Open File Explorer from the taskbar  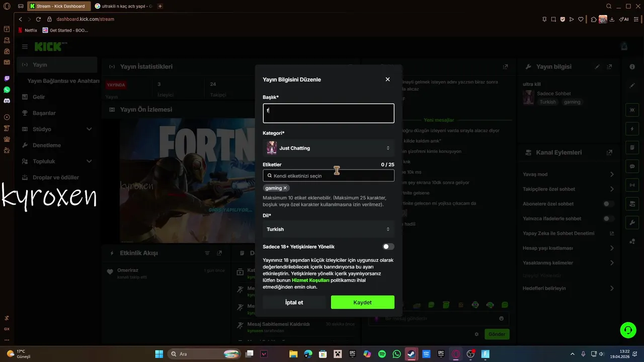pos(293,354)
